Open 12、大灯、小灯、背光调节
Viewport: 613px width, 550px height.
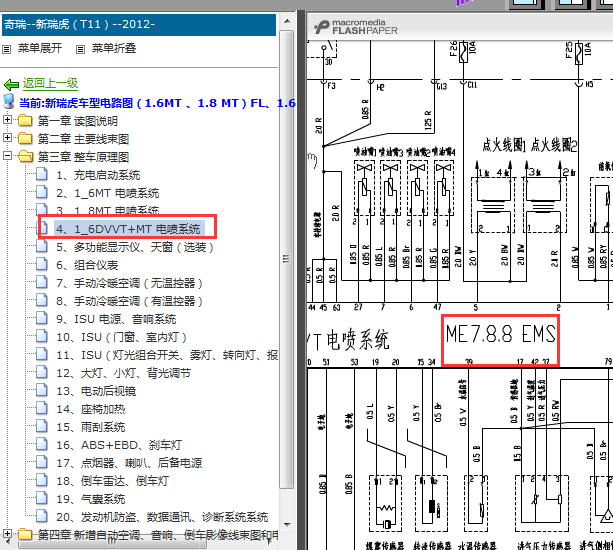tap(124, 373)
